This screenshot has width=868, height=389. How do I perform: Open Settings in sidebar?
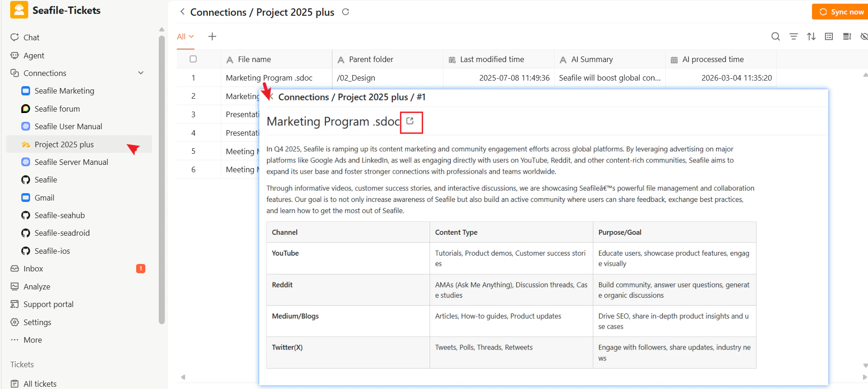click(37, 322)
